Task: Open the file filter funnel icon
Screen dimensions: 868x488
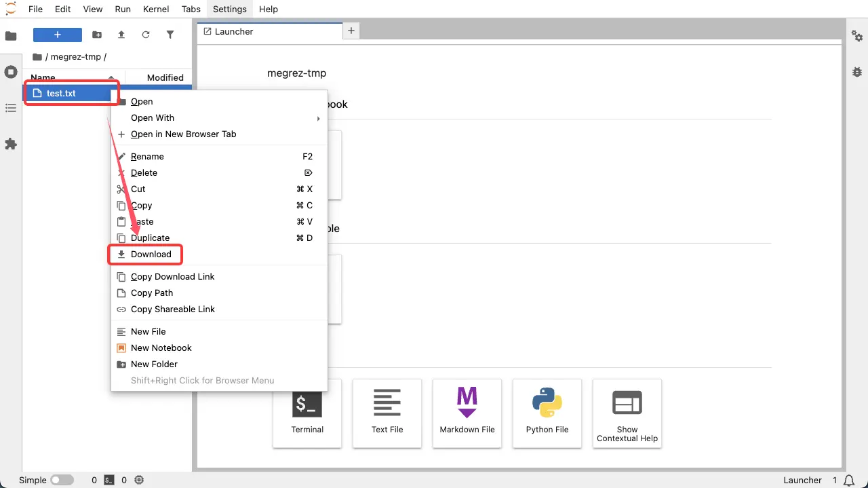Action: click(170, 35)
